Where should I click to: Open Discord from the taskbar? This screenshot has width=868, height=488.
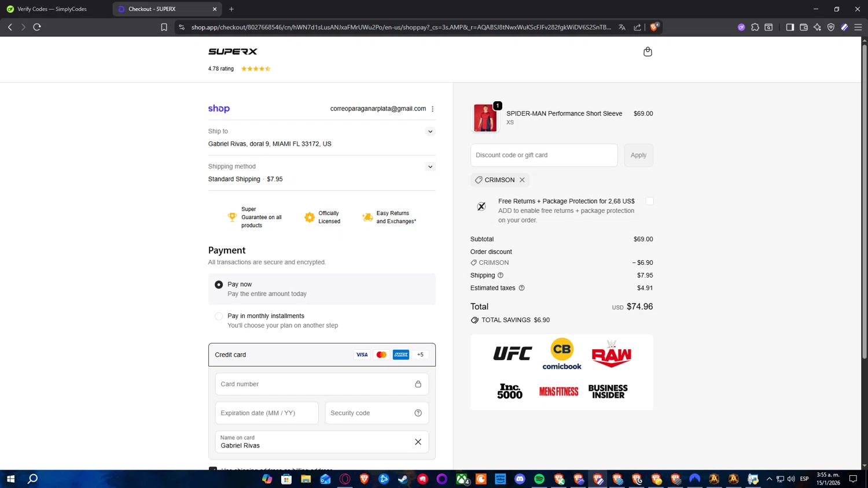coord(520,479)
